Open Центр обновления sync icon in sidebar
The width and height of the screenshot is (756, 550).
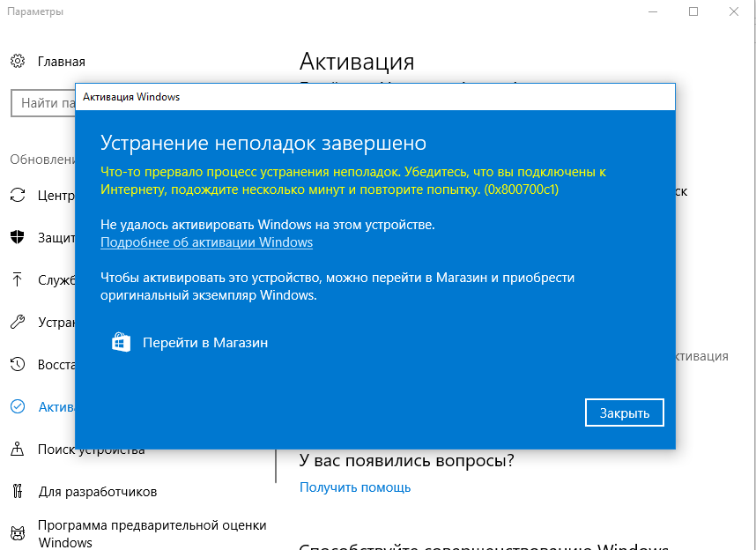(18, 195)
